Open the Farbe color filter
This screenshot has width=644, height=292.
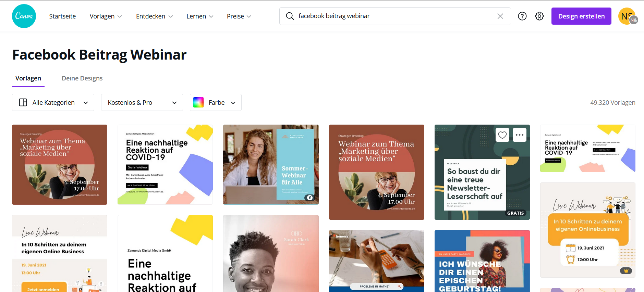pyautogui.click(x=216, y=102)
